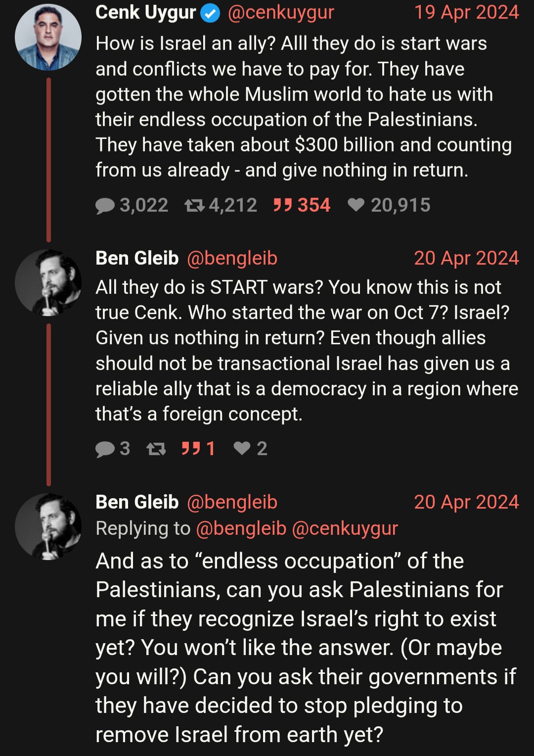
Task: Click Cenk Uygur's verified badge
Action: click(210, 14)
